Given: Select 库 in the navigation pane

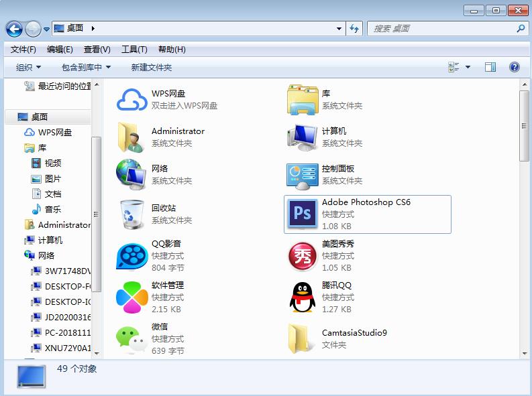Looking at the screenshot, I should pyautogui.click(x=36, y=148).
